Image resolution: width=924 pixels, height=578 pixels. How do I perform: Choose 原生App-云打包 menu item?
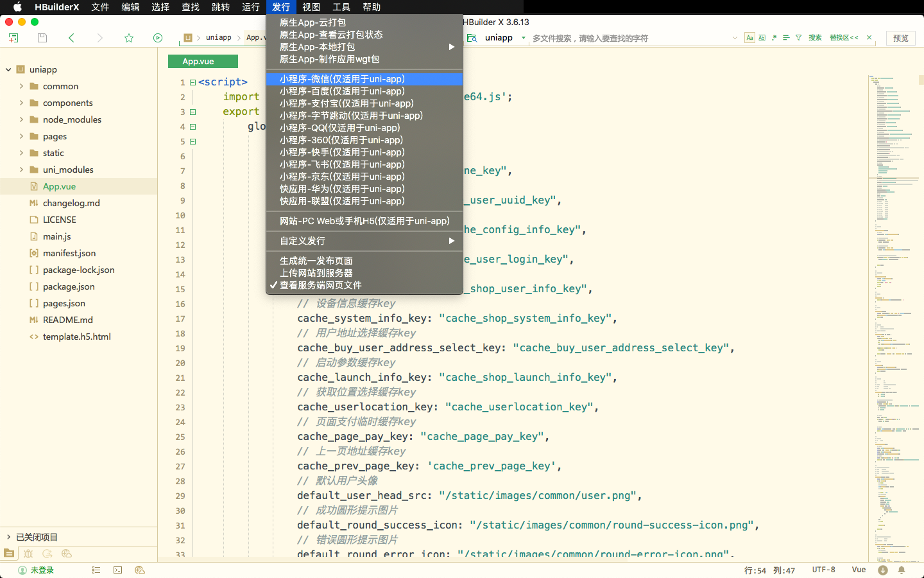[x=364, y=22]
